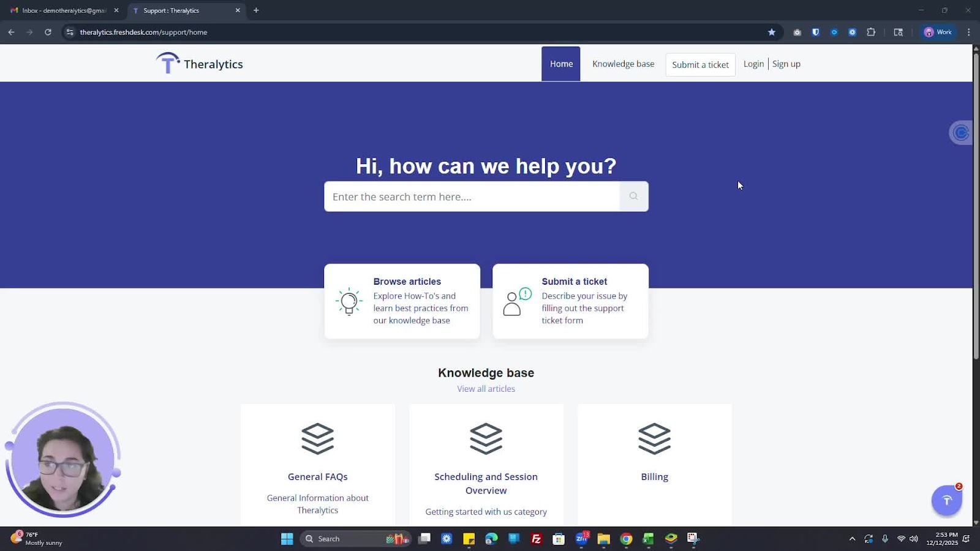This screenshot has height=551, width=980.
Task: Open the Windows Start menu
Action: point(287,539)
